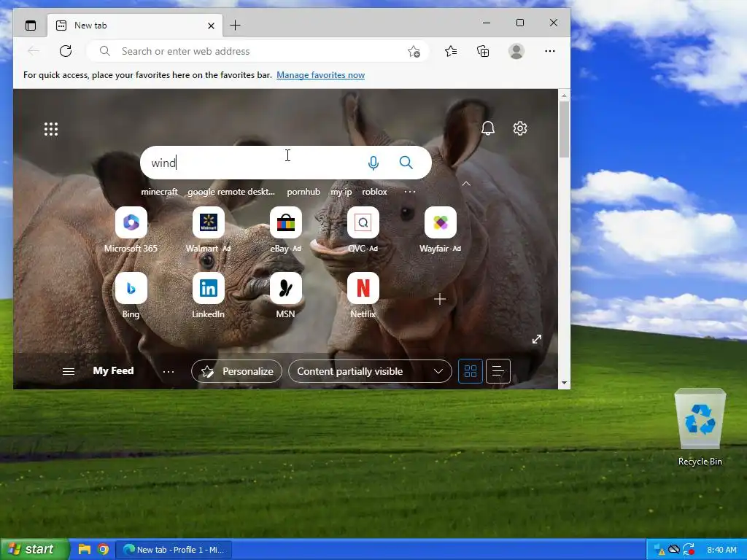Click the address bar field
Screen dimensions: 747x560
(x=258, y=51)
